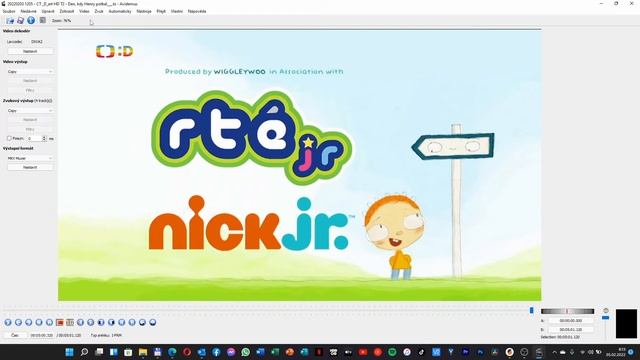Click the gray jog shuttle slider
Image resolution: width=640 pixels, height=360 pixels.
point(567,311)
